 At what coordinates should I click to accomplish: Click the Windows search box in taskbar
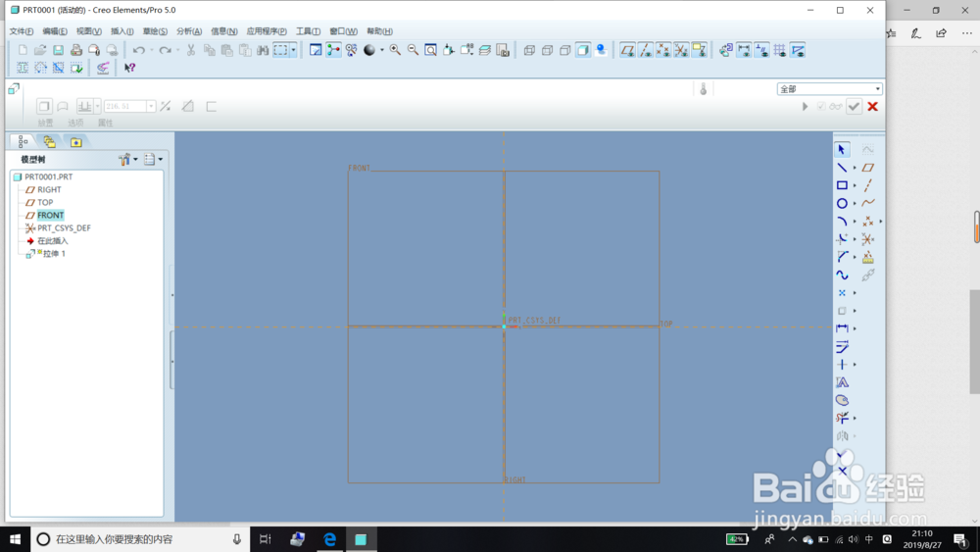tap(140, 539)
